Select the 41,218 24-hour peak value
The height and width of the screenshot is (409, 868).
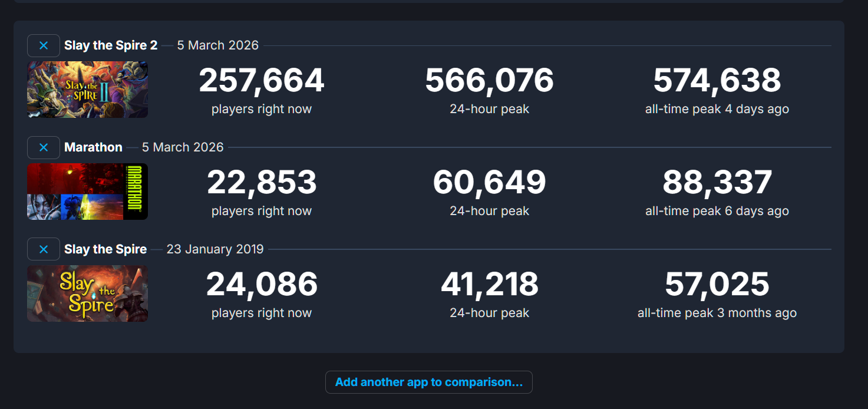(490, 285)
